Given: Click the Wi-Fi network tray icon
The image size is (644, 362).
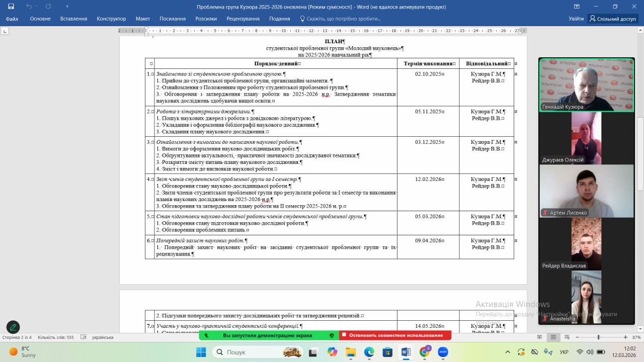Looking at the screenshot, I should click(x=579, y=352).
